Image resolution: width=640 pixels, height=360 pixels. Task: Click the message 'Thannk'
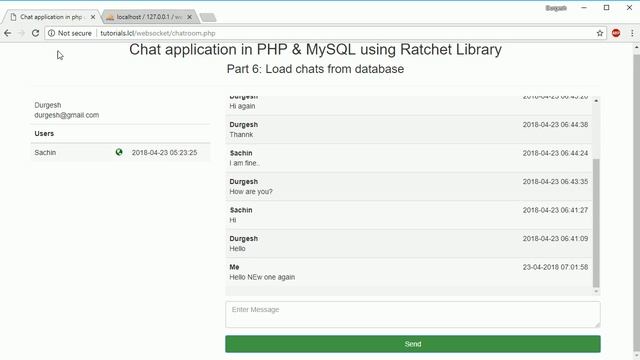pyautogui.click(x=241, y=134)
